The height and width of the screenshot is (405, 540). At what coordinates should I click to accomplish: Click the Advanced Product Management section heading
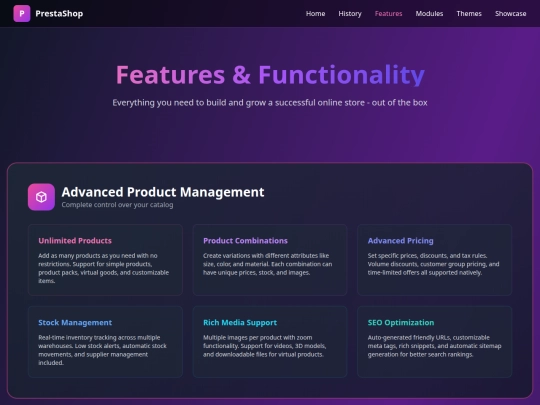point(163,192)
